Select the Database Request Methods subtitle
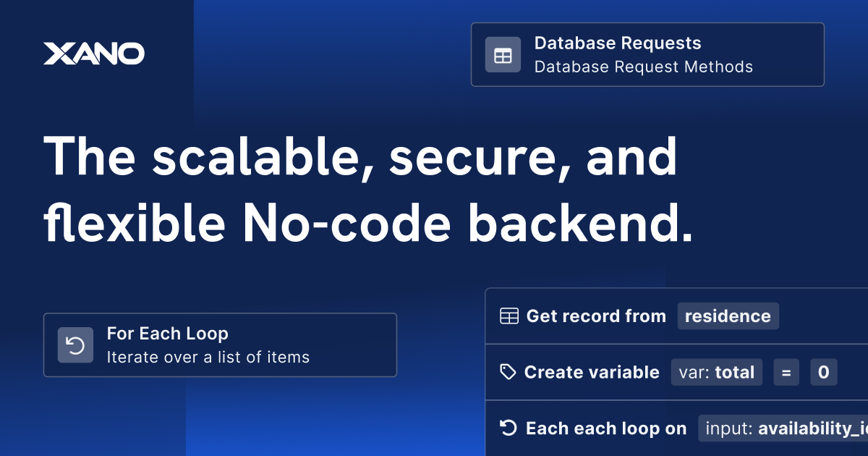Viewport: 868px width, 456px height. [643, 67]
